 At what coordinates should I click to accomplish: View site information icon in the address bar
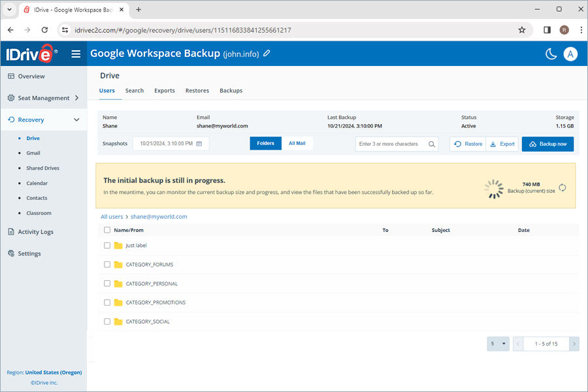pyautogui.click(x=65, y=30)
